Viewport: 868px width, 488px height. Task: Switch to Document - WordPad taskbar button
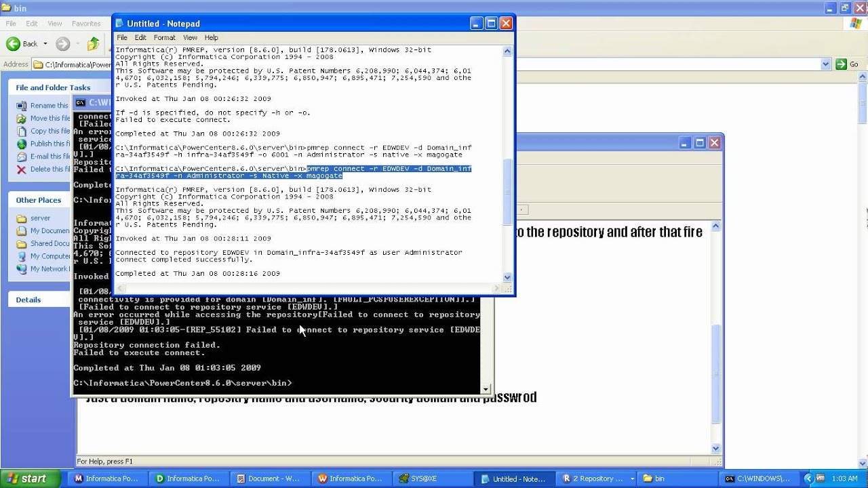[269, 479]
